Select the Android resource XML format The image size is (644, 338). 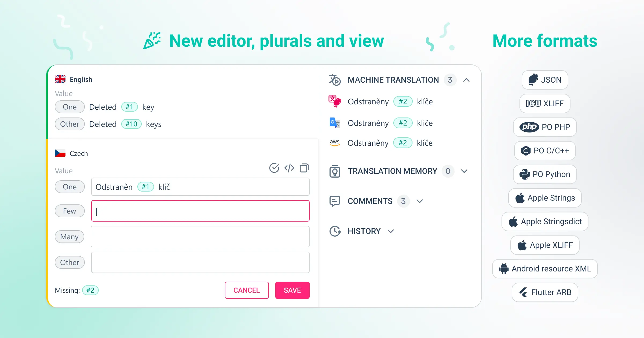545,269
